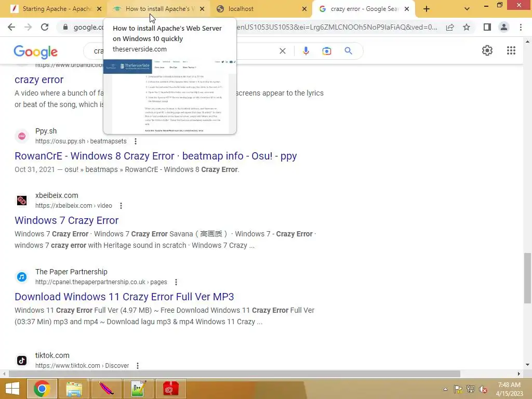Open more options for the Ppy.sh result
Viewport: 532px width, 399px height.
(x=136, y=141)
